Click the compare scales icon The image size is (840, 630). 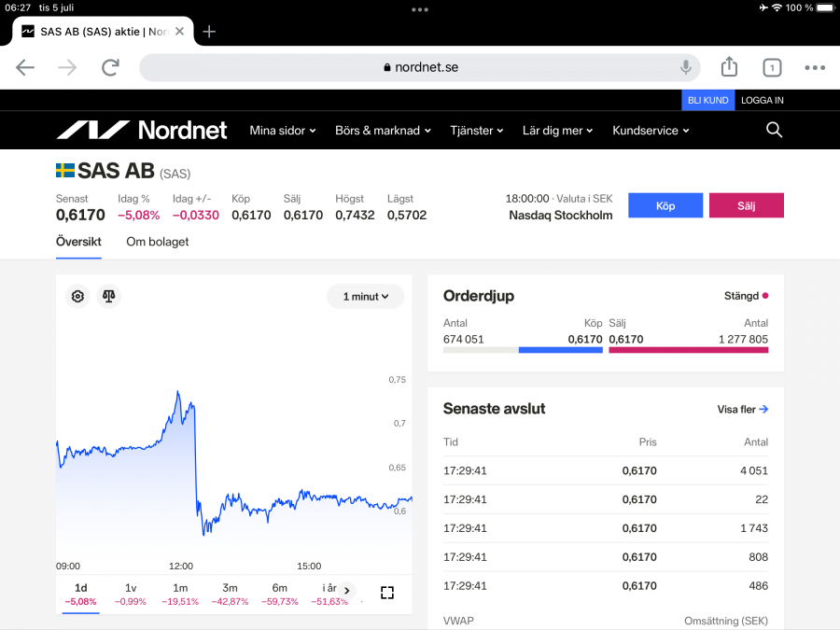point(109,297)
